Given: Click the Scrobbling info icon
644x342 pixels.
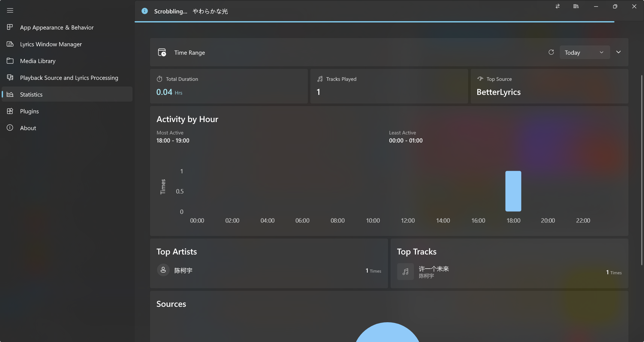Looking at the screenshot, I should pyautogui.click(x=145, y=11).
